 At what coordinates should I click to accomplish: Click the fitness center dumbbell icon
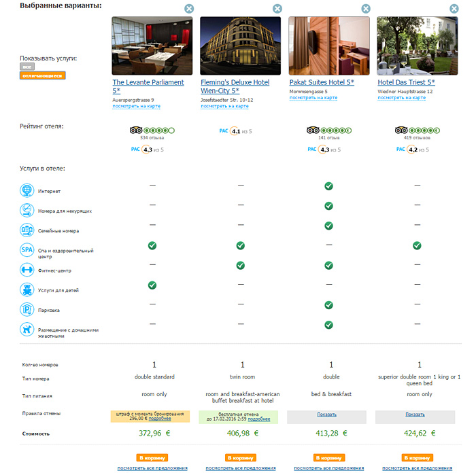click(27, 270)
